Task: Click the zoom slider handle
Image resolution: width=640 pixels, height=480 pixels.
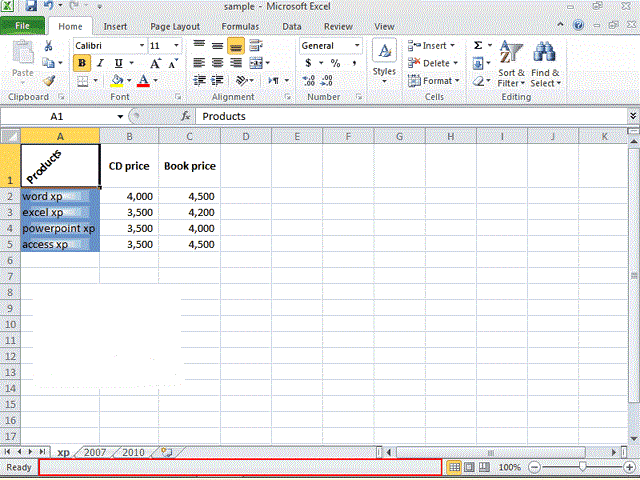Action: pyautogui.click(x=583, y=467)
